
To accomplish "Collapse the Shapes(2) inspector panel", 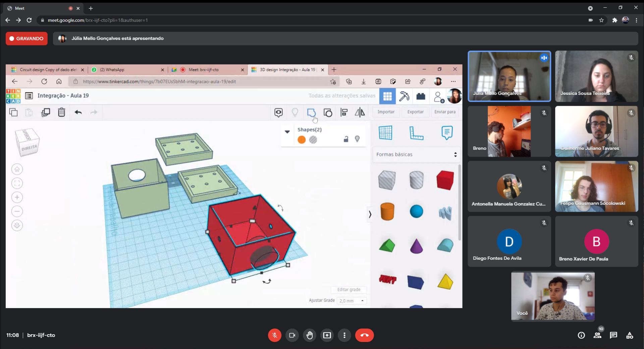I will 287,132.
